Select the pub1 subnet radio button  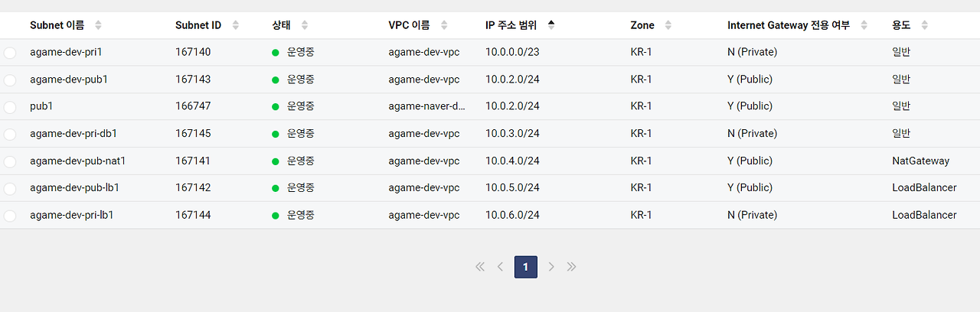click(9, 107)
